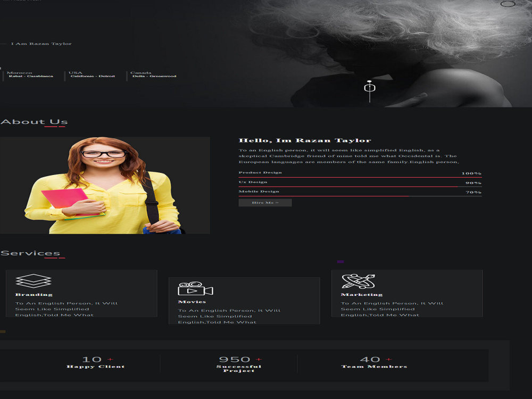Click 'Californie - Detroit' text
The height and width of the screenshot is (399, 532).
tap(93, 76)
